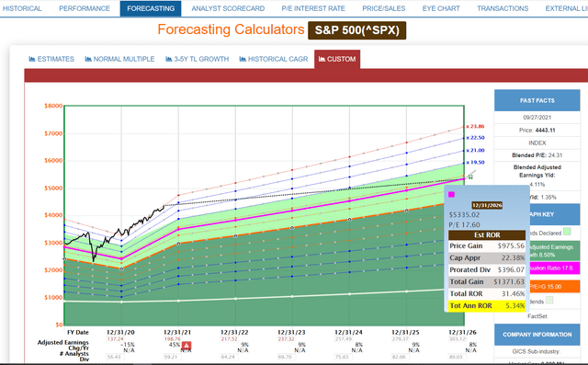This screenshot has height=365, width=588.
Task: Click the red warning icon under 12/31/21
Action: [187, 346]
